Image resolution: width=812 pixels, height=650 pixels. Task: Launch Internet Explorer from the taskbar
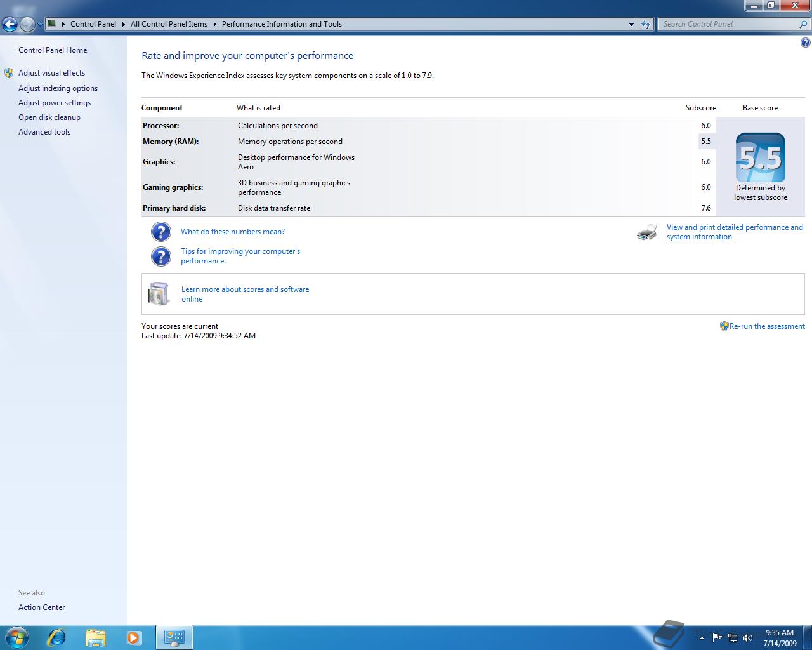point(56,637)
